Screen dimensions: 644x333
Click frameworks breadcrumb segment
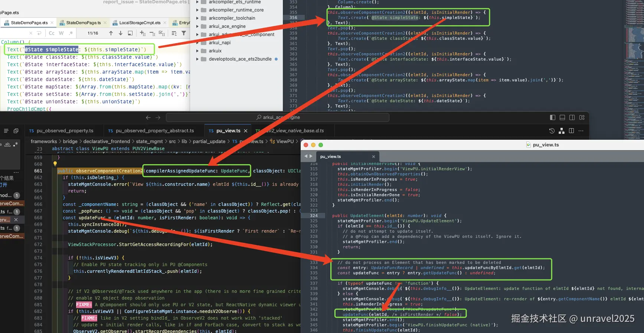point(44,141)
